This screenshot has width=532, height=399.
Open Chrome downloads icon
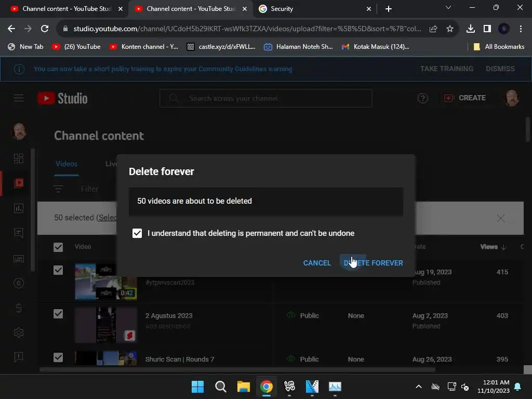pyautogui.click(x=471, y=29)
